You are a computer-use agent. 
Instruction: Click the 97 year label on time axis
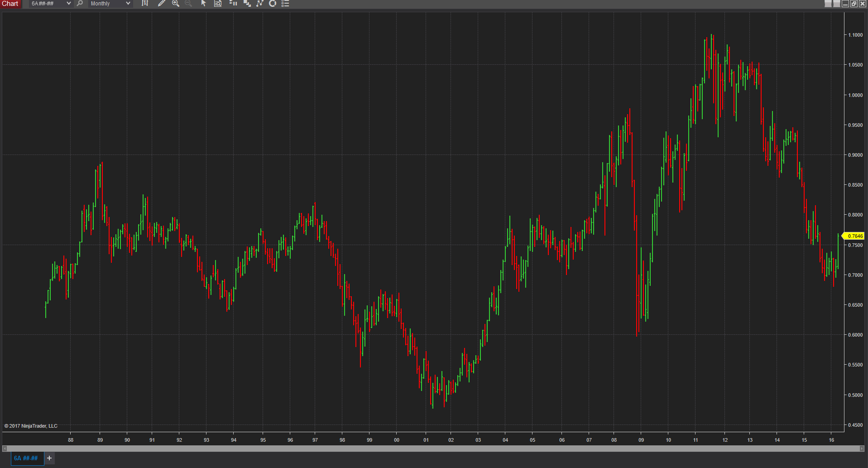point(315,440)
